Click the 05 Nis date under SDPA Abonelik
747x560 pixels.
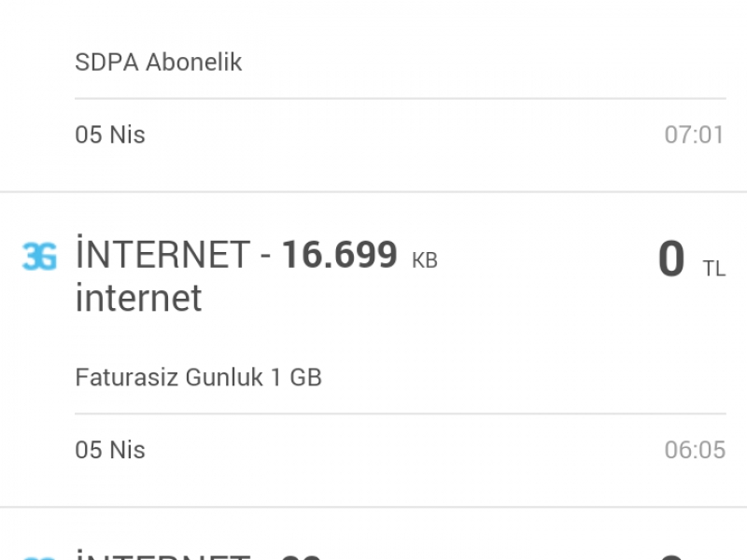(110, 134)
